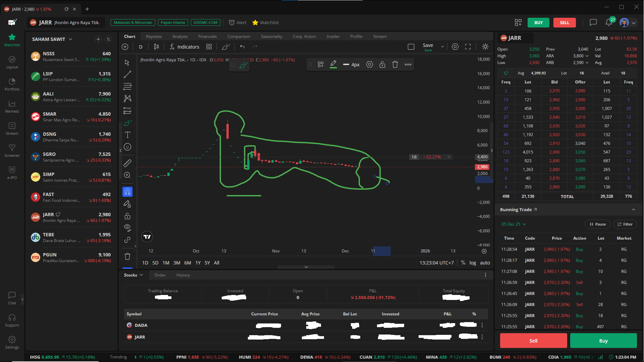Pause the running trade feed

click(x=598, y=224)
